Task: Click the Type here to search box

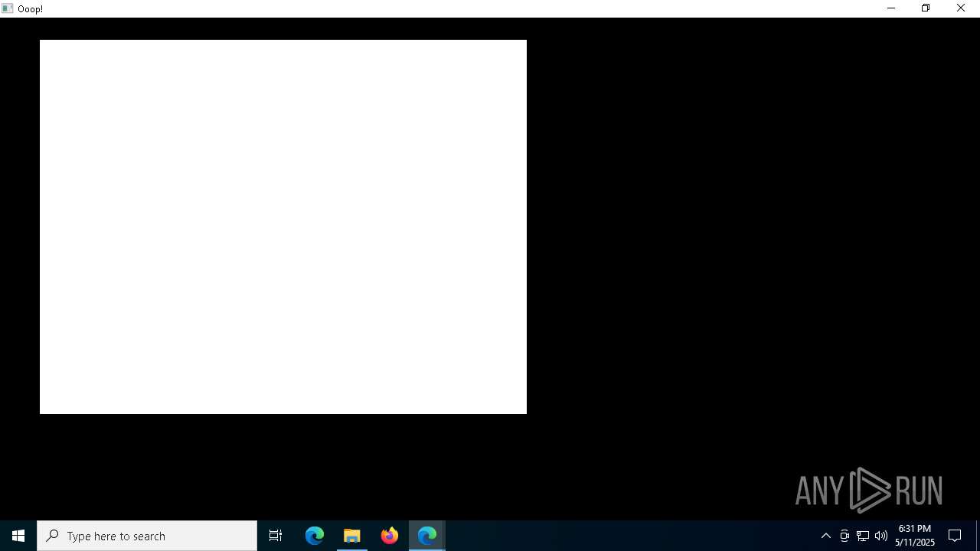Action: (147, 536)
